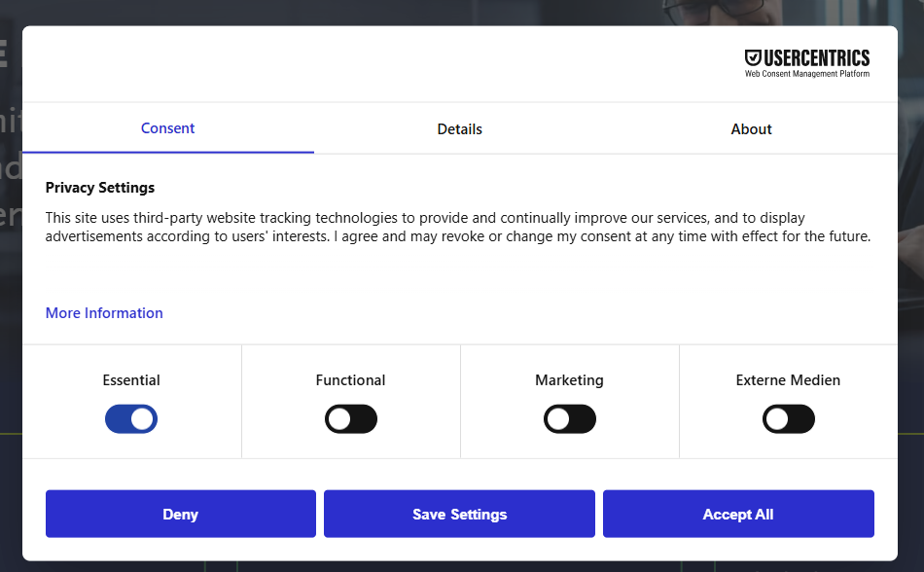
Task: Enable the Marketing cookies switch
Action: [x=569, y=419]
